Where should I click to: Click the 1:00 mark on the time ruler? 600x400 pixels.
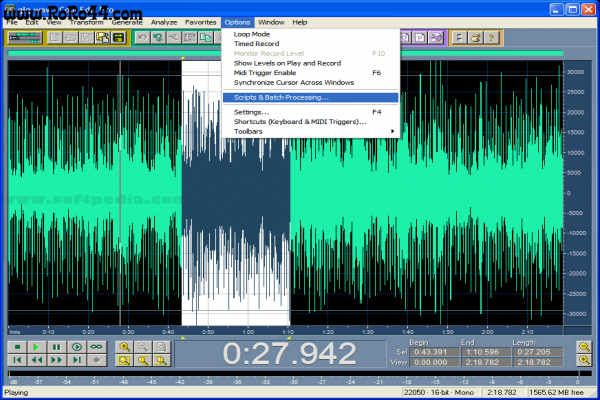coord(248,332)
